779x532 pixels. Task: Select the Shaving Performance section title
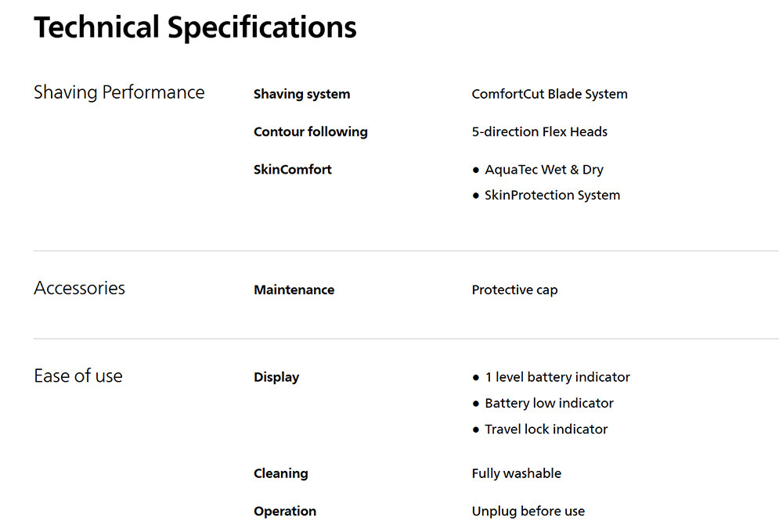point(119,92)
